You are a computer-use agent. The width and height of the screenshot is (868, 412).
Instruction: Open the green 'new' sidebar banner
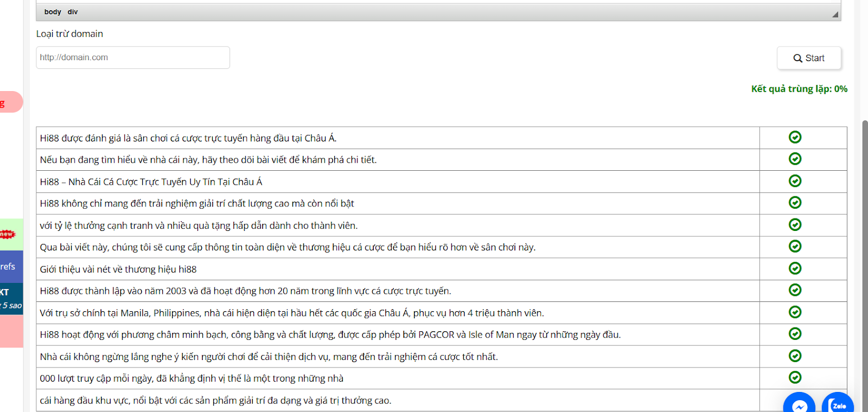pos(11,234)
